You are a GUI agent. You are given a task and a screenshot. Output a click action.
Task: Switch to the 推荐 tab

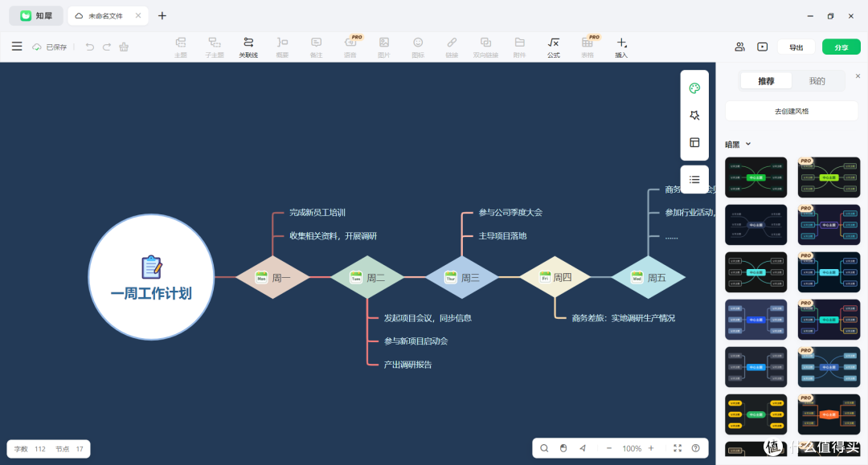pyautogui.click(x=766, y=81)
